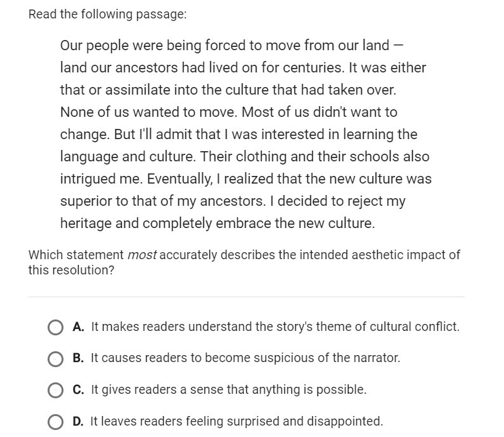This screenshot has height=437, width=504.
Task: Click the bold "C." option letter
Action: point(79,390)
